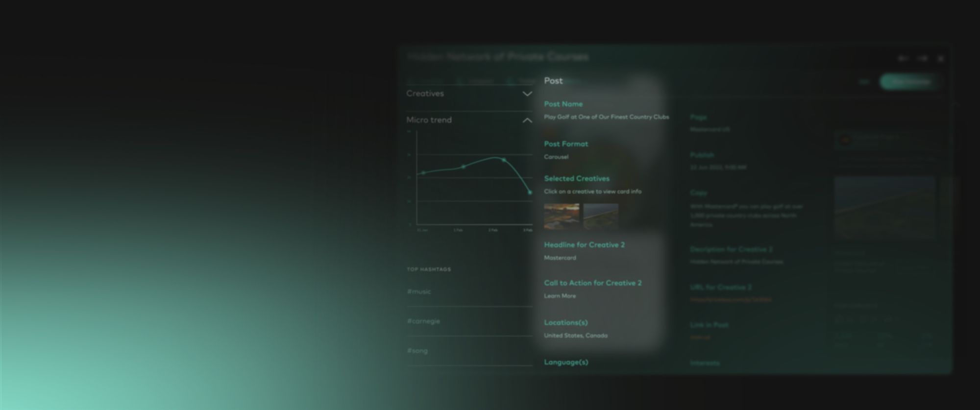The height and width of the screenshot is (410, 980).
Task: Select the #carnegie hashtag
Action: pyautogui.click(x=423, y=321)
